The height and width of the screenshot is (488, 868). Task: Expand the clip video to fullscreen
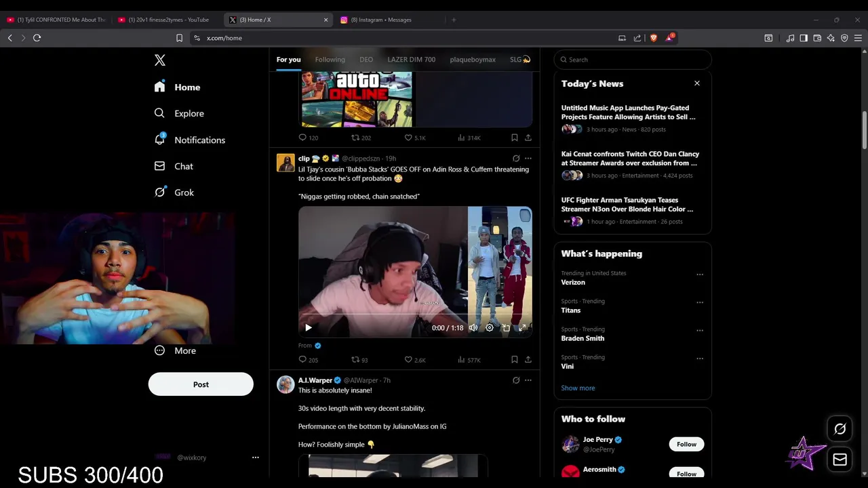[x=522, y=328]
